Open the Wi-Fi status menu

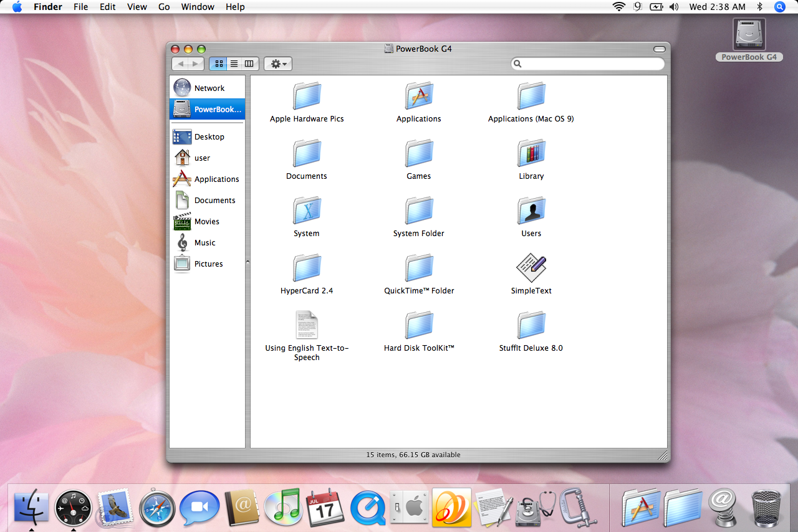pyautogui.click(x=618, y=7)
